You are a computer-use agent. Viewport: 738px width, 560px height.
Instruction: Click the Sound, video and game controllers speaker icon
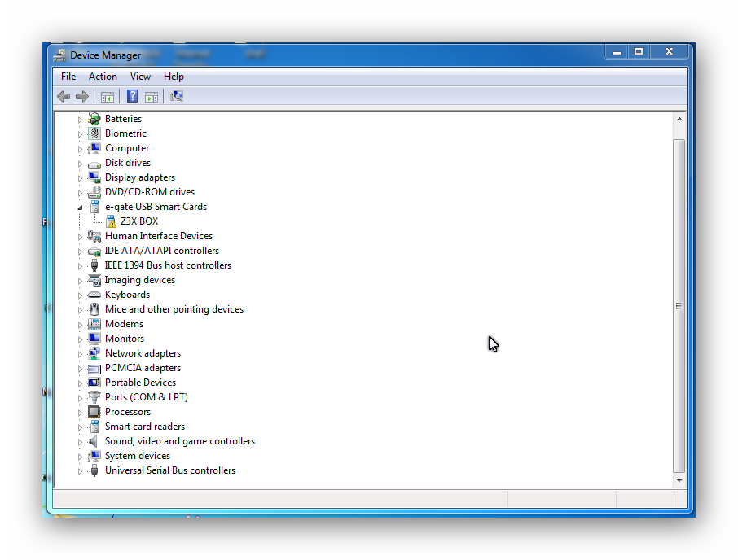click(94, 441)
